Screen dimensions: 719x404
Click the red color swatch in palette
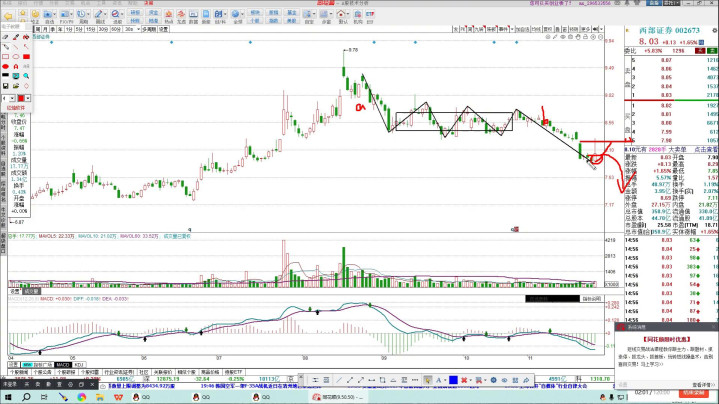21,98
